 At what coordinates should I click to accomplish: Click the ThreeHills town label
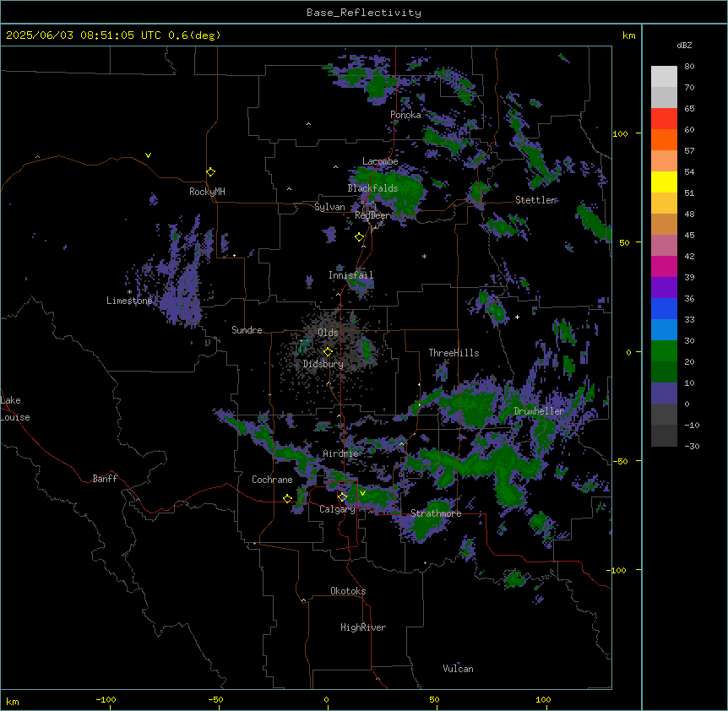pyautogui.click(x=454, y=353)
